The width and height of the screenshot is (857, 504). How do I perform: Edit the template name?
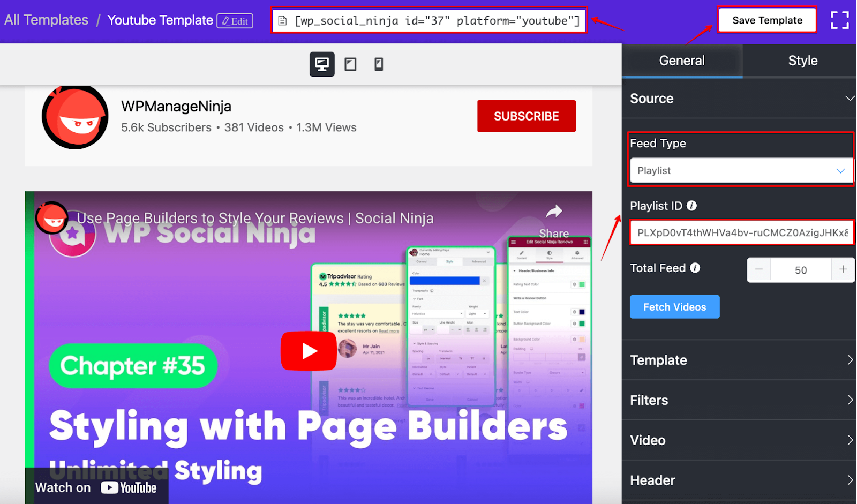pyautogui.click(x=235, y=21)
